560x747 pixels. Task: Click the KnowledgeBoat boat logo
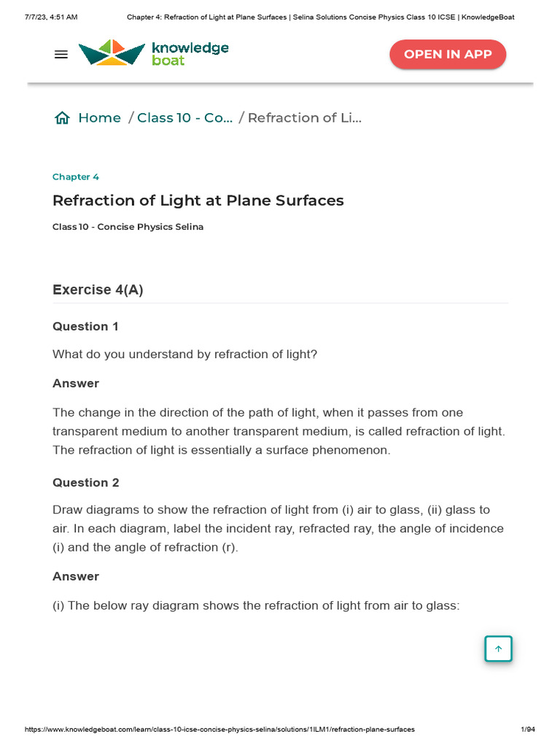(112, 53)
